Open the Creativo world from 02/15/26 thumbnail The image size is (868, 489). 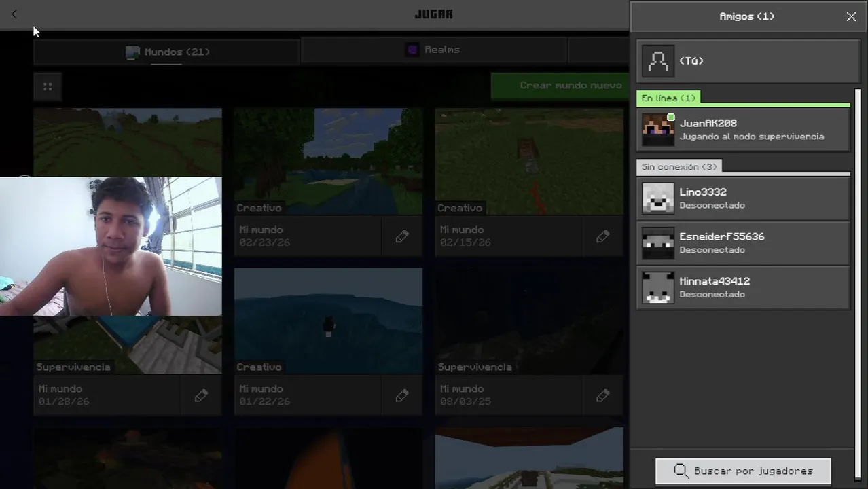click(x=529, y=162)
